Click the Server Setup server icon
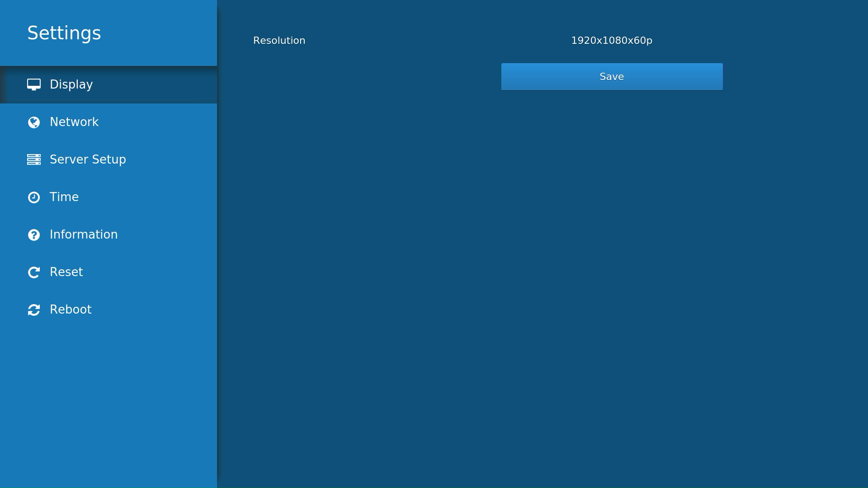 pos(34,160)
